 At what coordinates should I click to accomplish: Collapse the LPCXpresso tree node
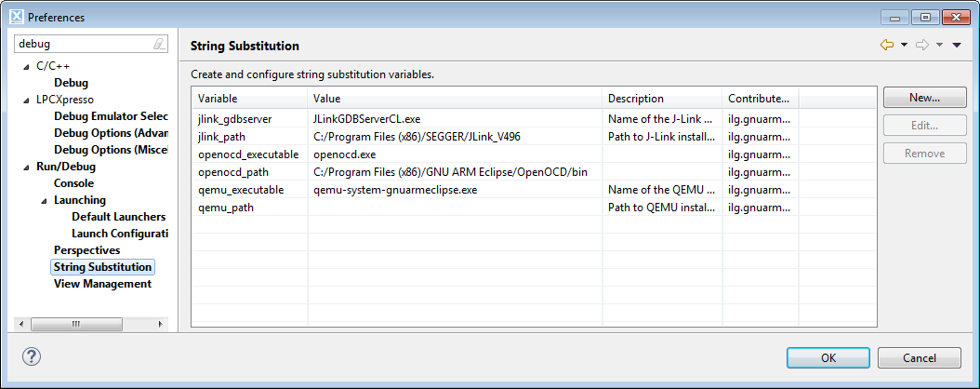(x=26, y=100)
